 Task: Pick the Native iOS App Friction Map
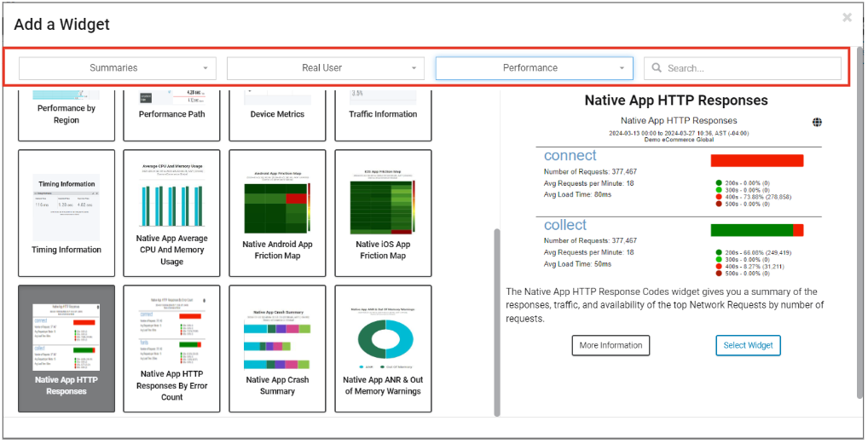pyautogui.click(x=383, y=213)
